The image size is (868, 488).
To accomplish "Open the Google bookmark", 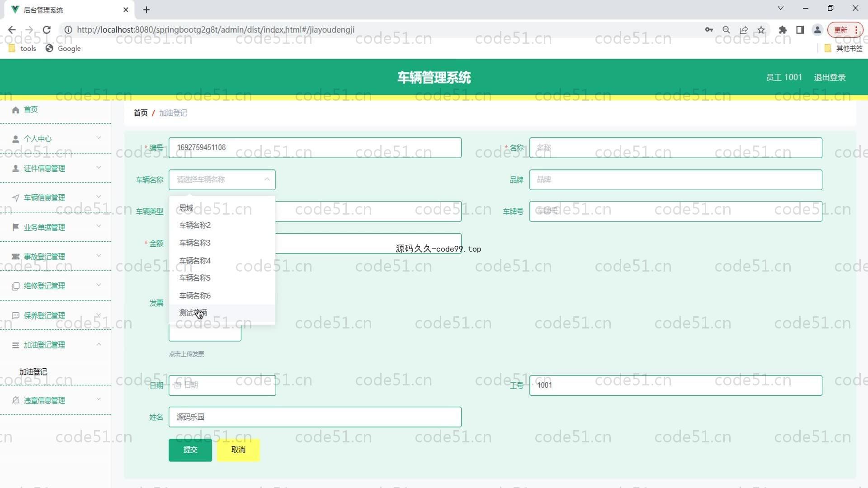I will [63, 48].
